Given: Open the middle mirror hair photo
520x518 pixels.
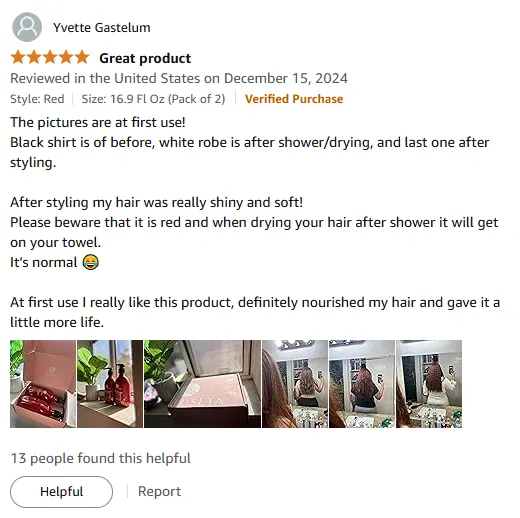Looking at the screenshot, I should click(362, 384).
